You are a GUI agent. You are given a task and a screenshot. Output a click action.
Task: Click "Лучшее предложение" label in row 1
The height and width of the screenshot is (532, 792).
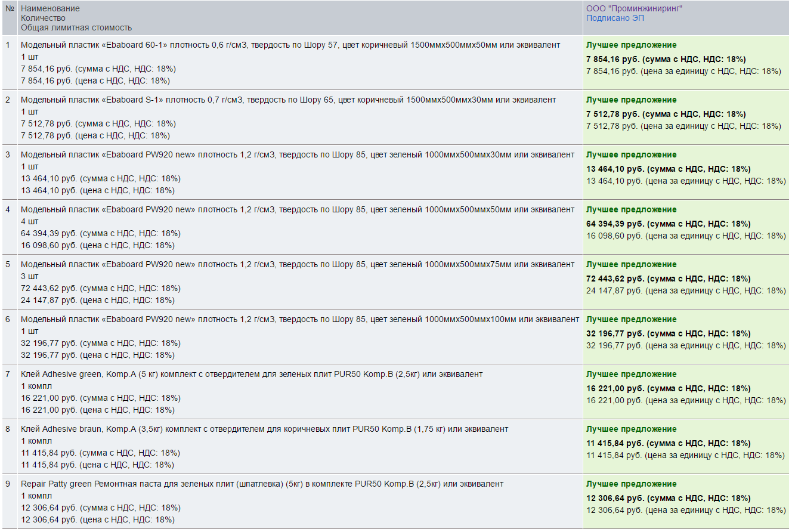[631, 45]
